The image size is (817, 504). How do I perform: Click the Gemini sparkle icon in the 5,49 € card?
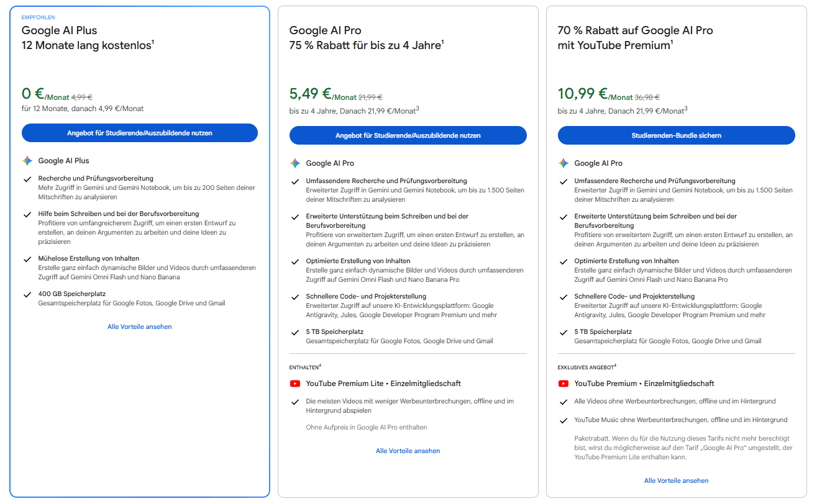(x=295, y=163)
